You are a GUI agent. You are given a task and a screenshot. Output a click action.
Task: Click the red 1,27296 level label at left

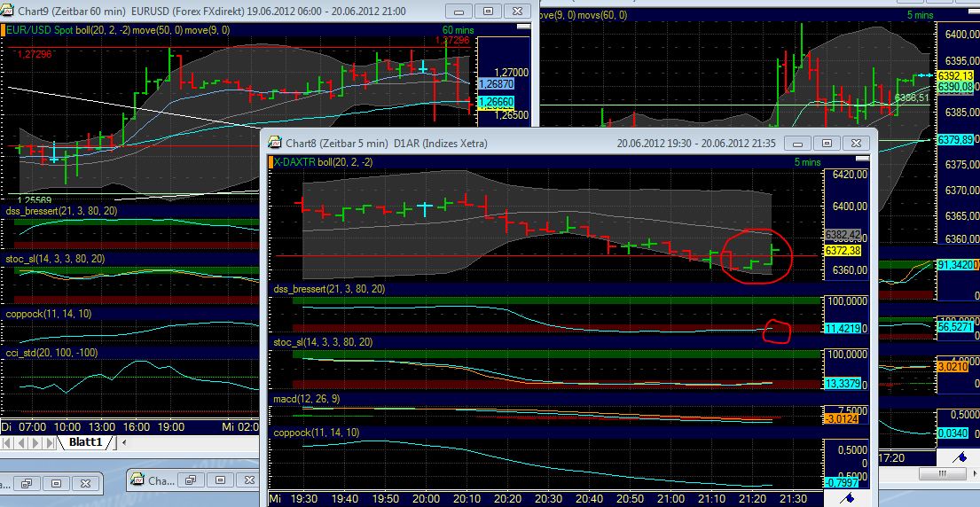pos(35,54)
